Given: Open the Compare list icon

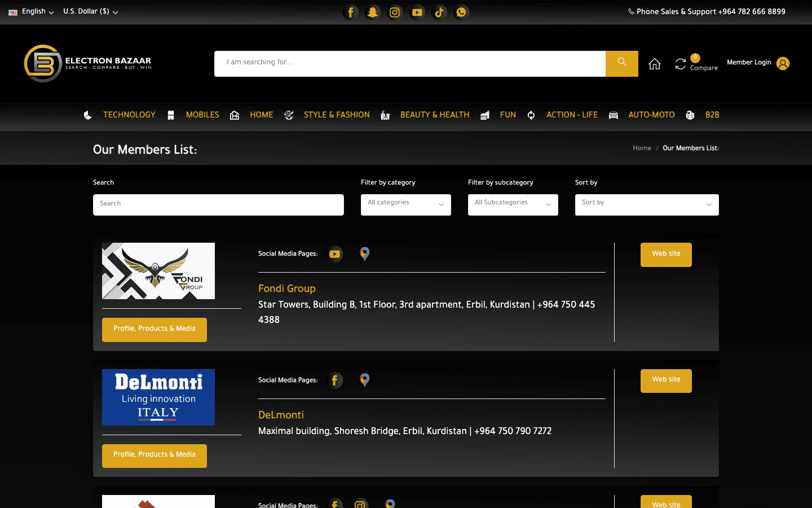Looking at the screenshot, I should 681,64.
